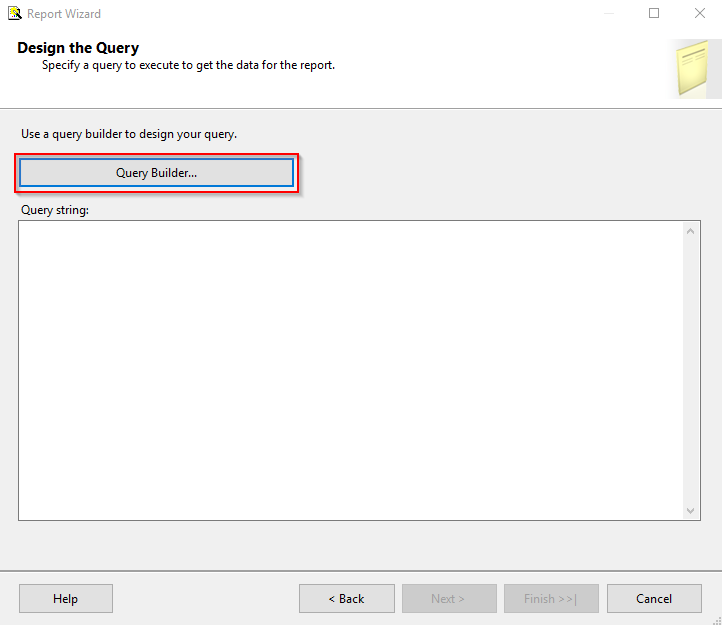
Task: Click the query box scroll up arrow
Action: [690, 231]
